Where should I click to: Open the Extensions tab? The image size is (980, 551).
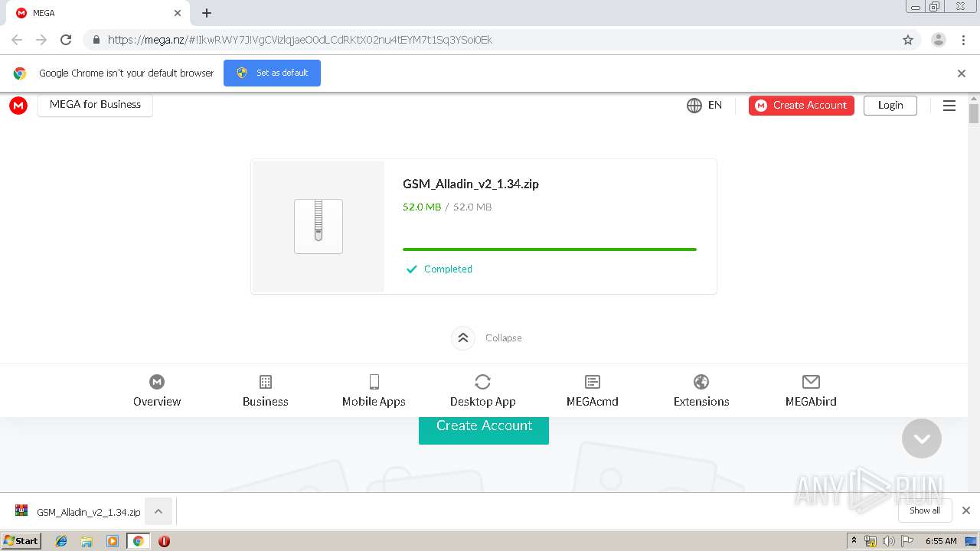701,390
